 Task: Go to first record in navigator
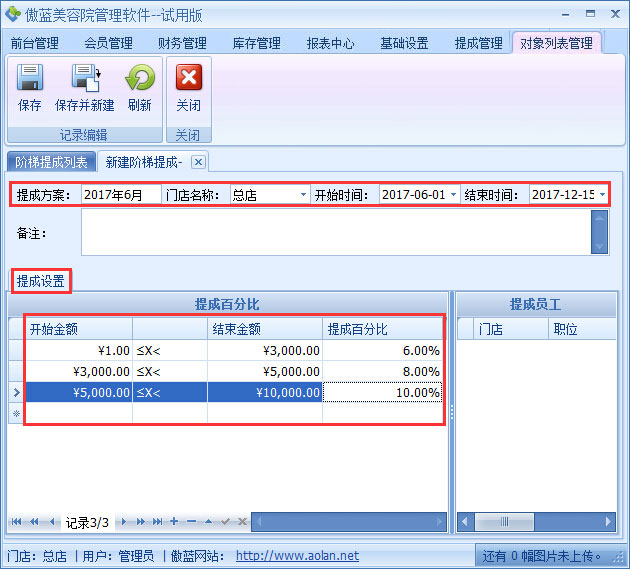pos(16,522)
